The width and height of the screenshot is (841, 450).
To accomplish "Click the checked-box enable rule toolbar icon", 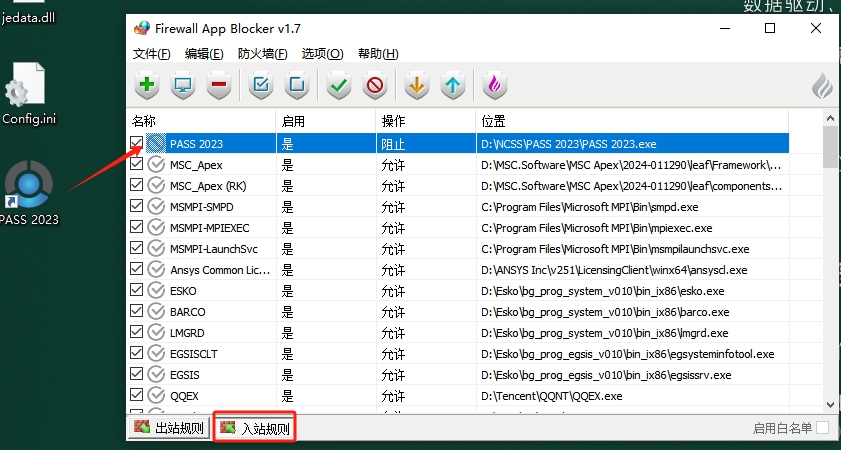I will (x=261, y=85).
